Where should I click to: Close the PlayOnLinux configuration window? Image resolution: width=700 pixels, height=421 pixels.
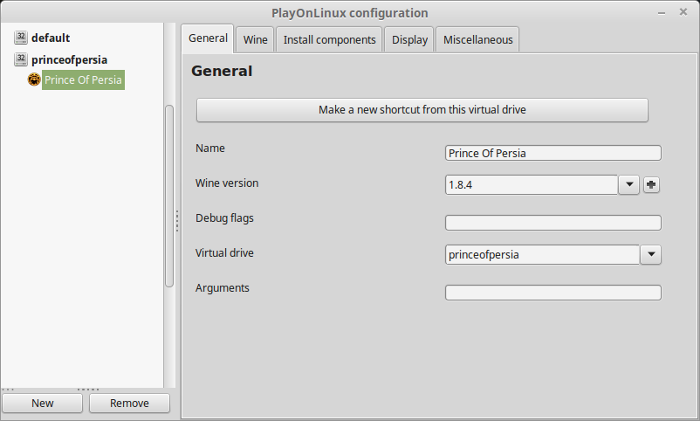tap(683, 12)
